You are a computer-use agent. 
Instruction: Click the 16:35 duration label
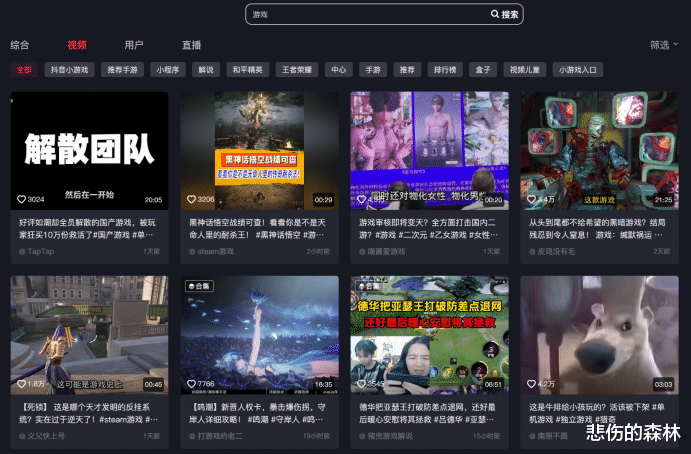pos(323,384)
